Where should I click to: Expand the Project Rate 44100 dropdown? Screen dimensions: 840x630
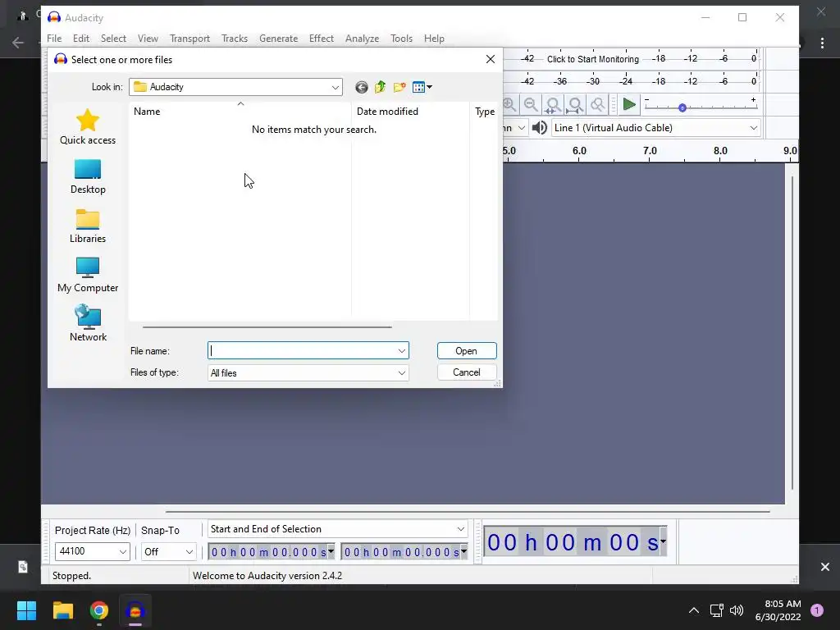123,551
